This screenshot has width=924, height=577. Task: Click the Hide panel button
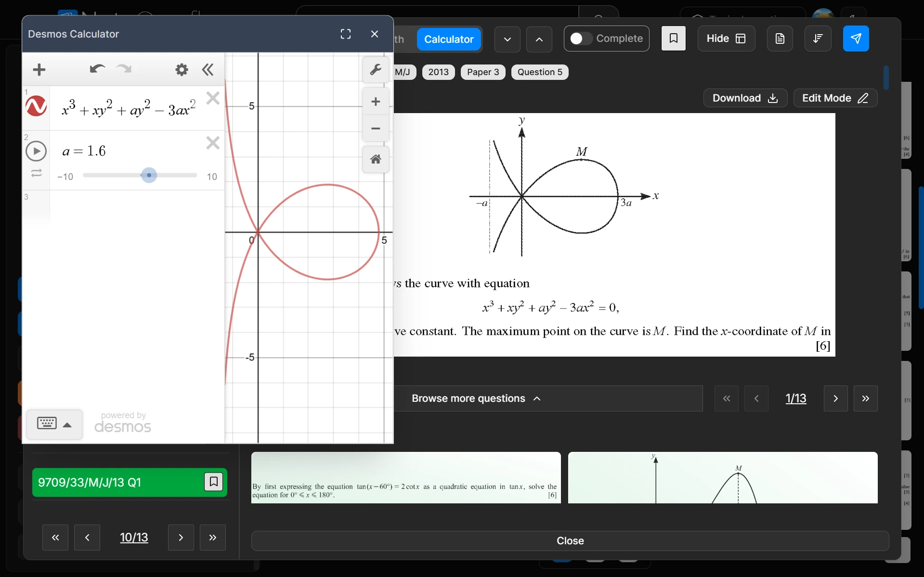[x=726, y=38]
